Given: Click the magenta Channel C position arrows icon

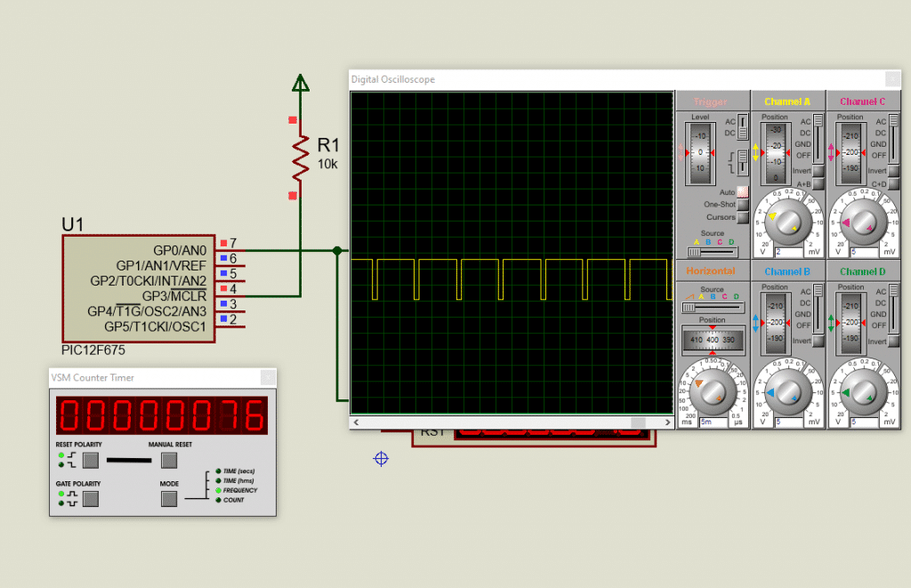Looking at the screenshot, I should 832,152.
